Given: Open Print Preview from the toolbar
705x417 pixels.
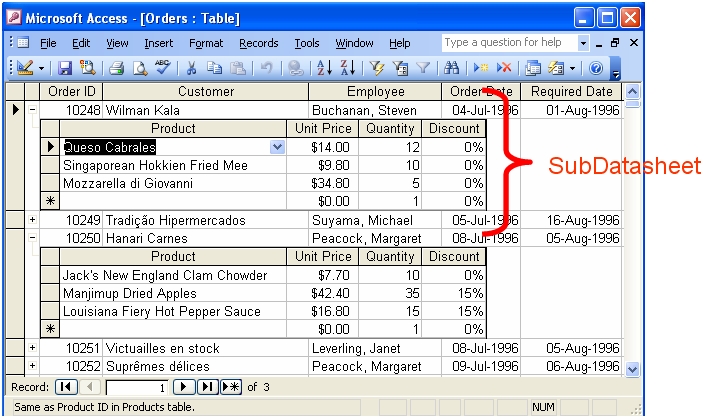Looking at the screenshot, I should pos(140,68).
